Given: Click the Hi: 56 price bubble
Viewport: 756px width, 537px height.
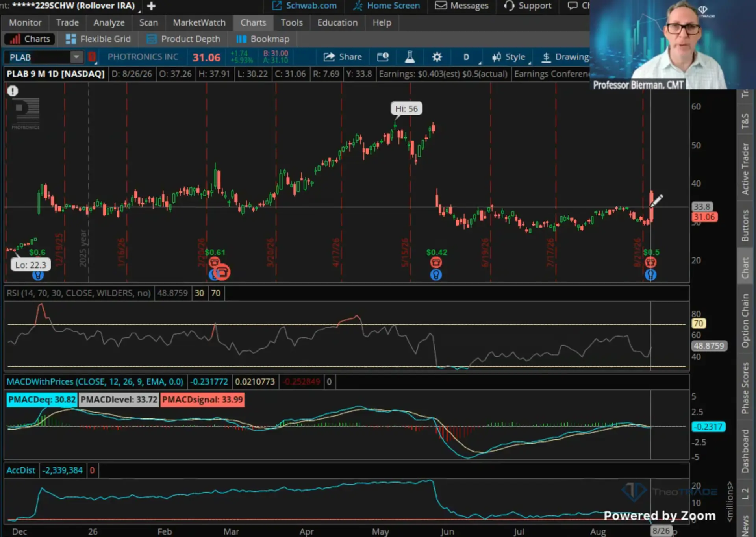Looking at the screenshot, I should coord(406,109).
